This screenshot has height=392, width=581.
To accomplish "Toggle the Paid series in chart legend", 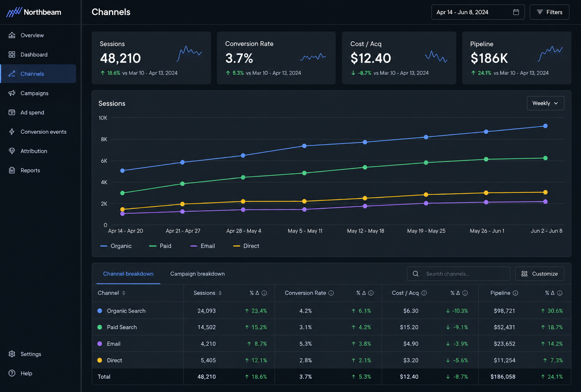I will pos(160,246).
